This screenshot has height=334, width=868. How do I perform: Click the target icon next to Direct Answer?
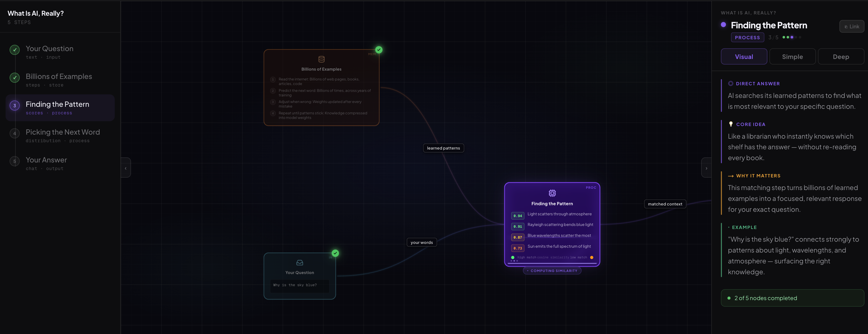click(730, 84)
